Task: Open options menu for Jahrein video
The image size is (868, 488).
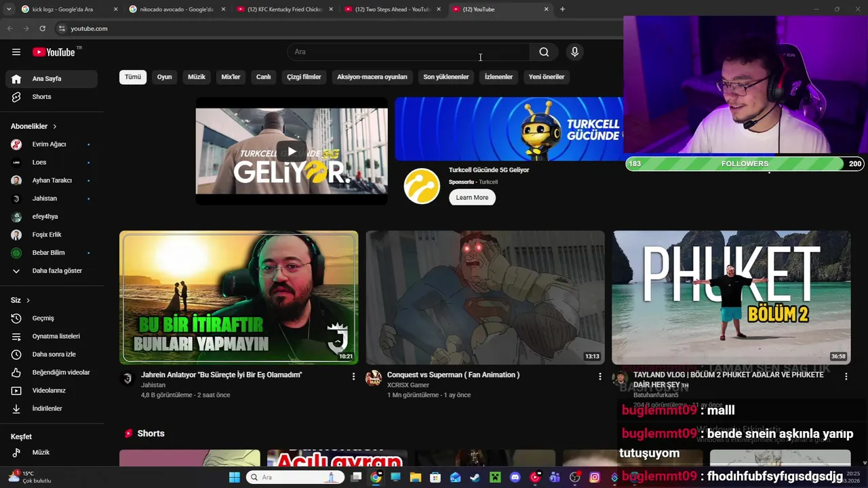Action: pyautogui.click(x=353, y=376)
